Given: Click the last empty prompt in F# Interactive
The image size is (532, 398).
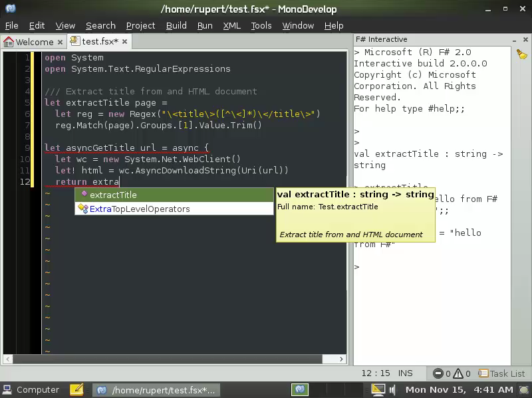Looking at the screenshot, I should (x=356, y=267).
